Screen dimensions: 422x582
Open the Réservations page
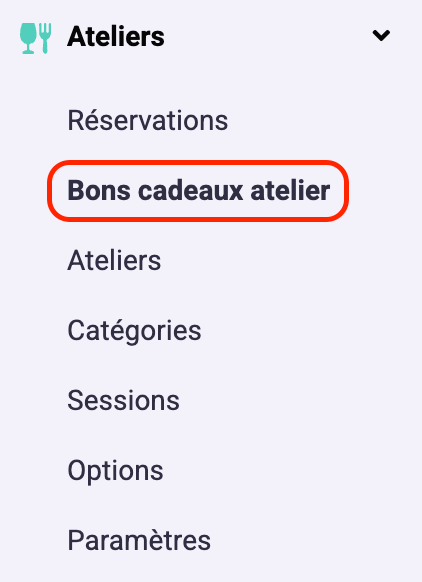[x=148, y=120]
